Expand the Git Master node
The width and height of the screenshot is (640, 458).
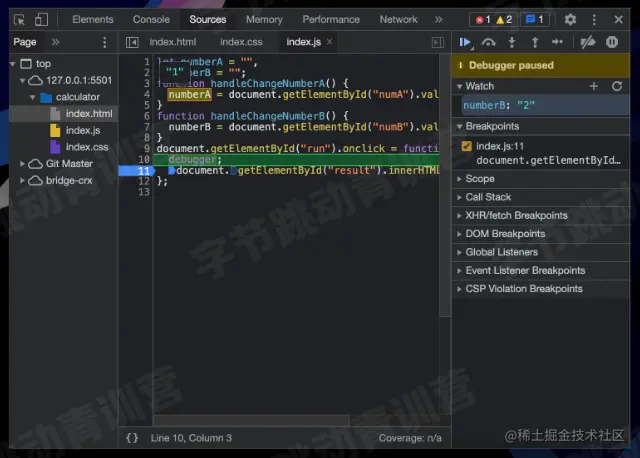pyautogui.click(x=22, y=164)
